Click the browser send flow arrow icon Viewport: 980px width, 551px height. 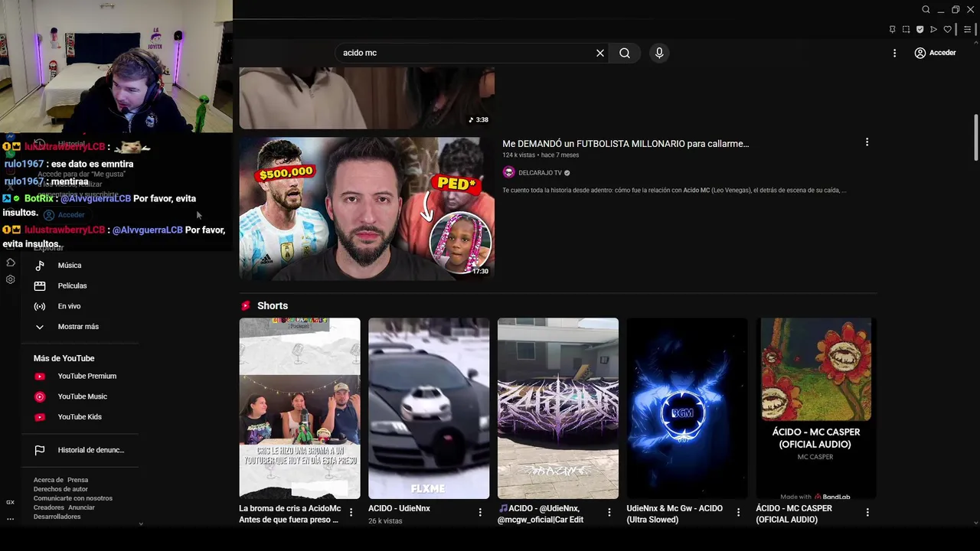coord(933,30)
